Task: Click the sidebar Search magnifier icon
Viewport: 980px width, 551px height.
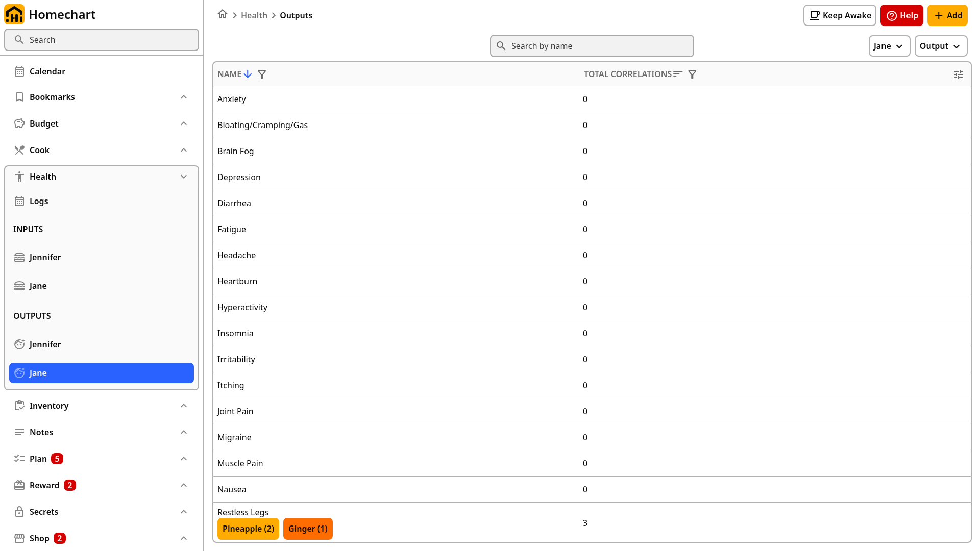Action: pyautogui.click(x=19, y=40)
